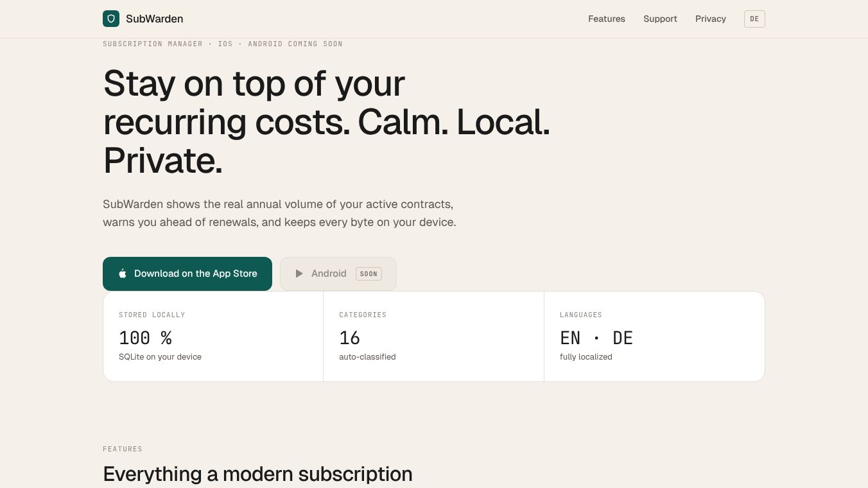Click the "LANGUAGES" label
This screenshot has width=868, height=488.
581,315
